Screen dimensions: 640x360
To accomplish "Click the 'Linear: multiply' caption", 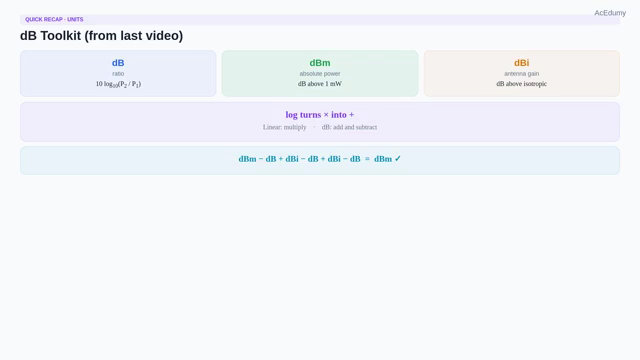I will point(284,127).
